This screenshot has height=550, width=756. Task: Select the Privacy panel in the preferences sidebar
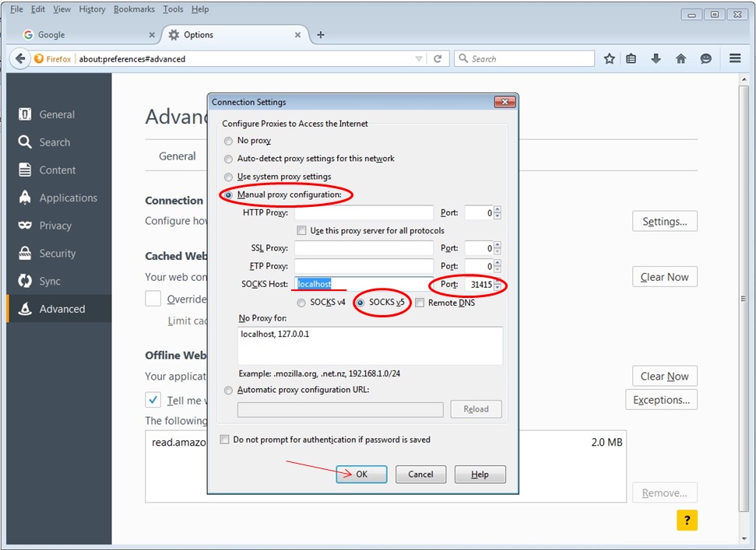point(56,226)
